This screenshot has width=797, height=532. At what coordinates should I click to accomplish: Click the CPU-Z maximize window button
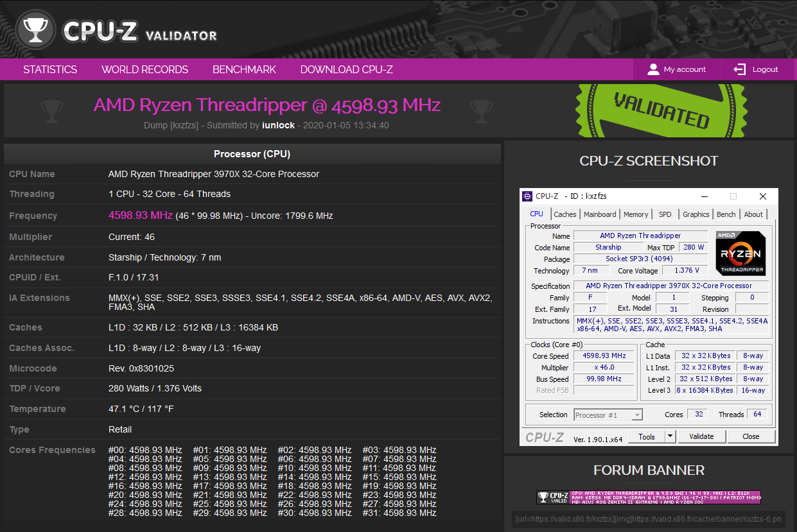pyautogui.click(x=733, y=196)
